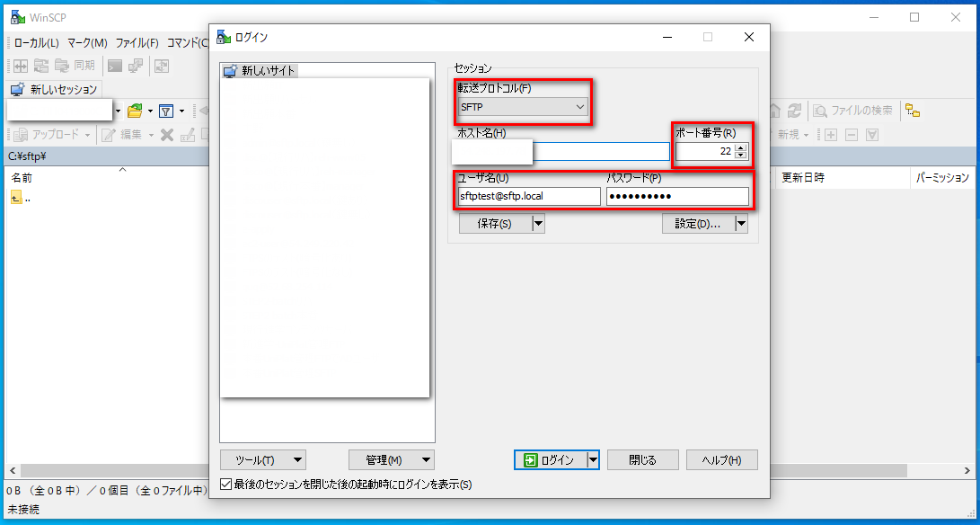Click the synchronize browsing icon in WinSCP toolbar
Viewport: 980px width, 525px height.
41,65
